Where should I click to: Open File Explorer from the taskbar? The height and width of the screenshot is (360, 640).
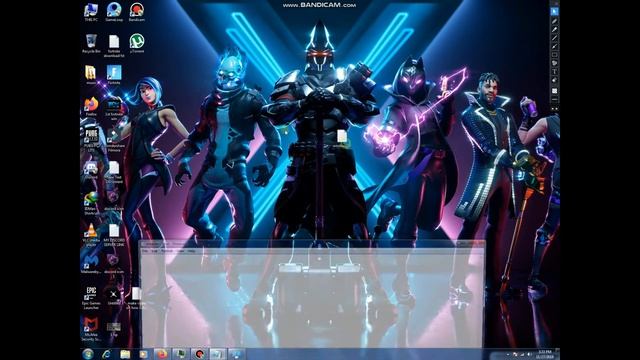(125, 354)
